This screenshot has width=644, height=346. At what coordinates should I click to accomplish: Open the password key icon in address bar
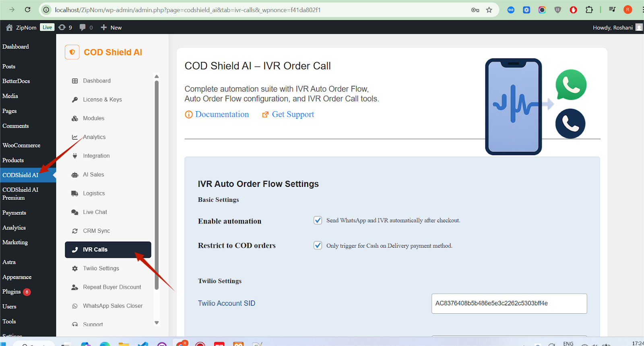(475, 10)
